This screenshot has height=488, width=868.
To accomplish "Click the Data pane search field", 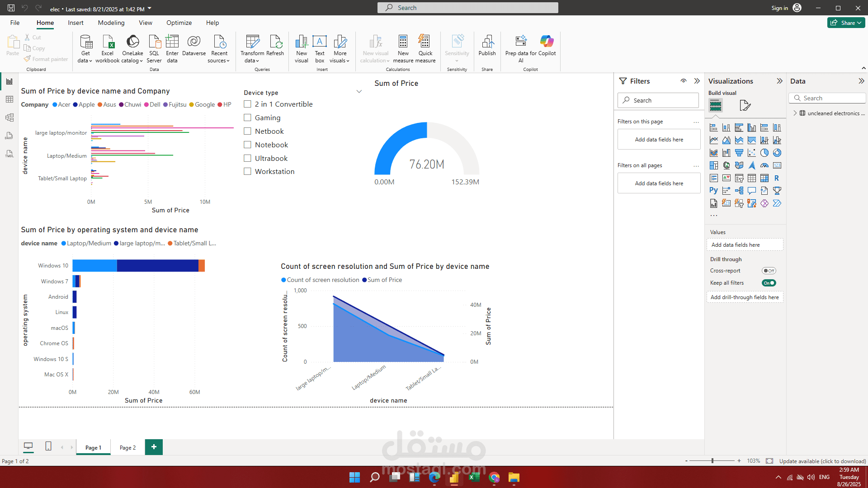I will 827,98.
